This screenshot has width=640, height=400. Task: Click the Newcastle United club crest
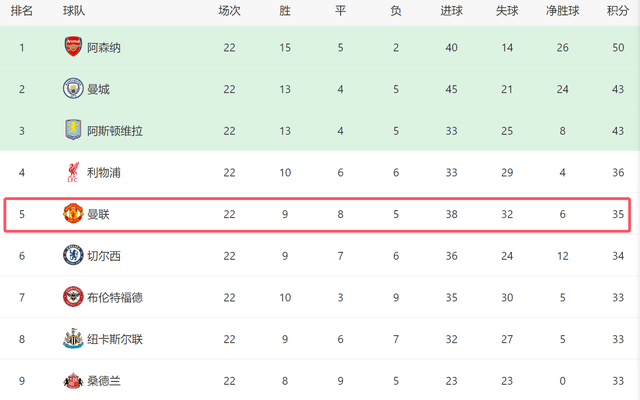click(x=72, y=339)
